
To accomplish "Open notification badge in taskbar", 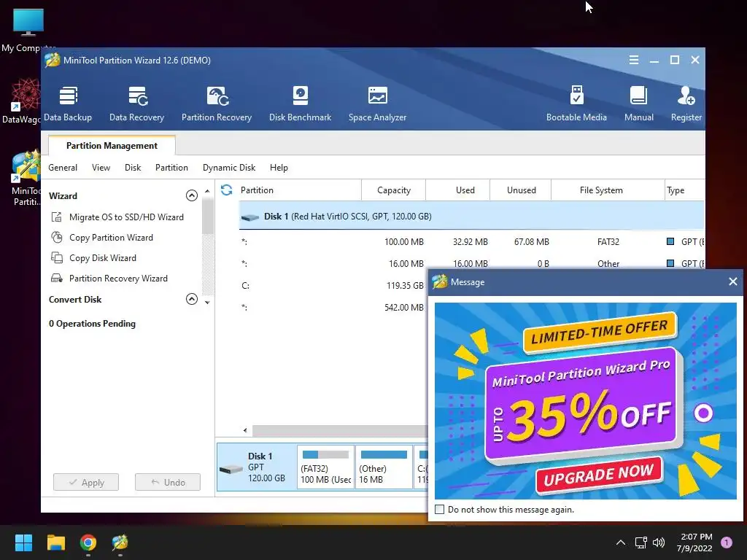I will 727,542.
